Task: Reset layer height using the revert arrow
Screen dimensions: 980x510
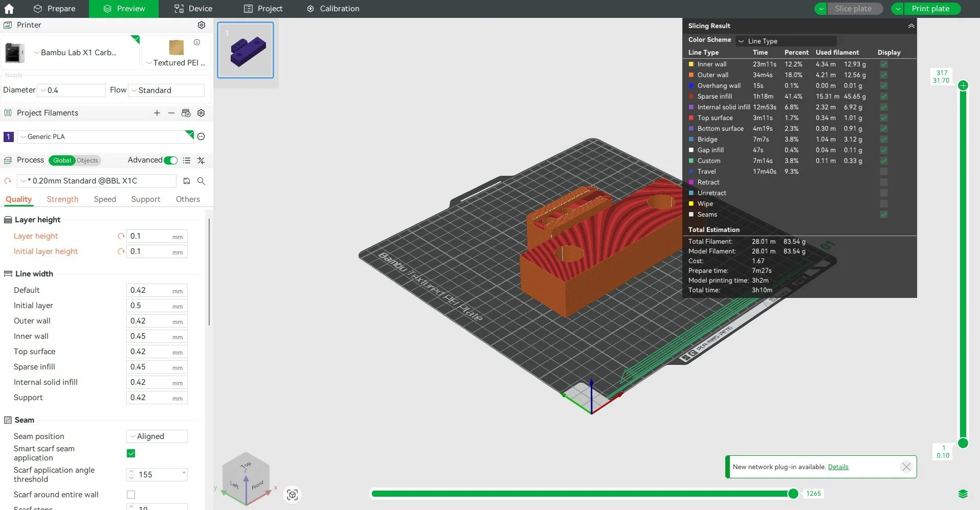Action: point(121,236)
